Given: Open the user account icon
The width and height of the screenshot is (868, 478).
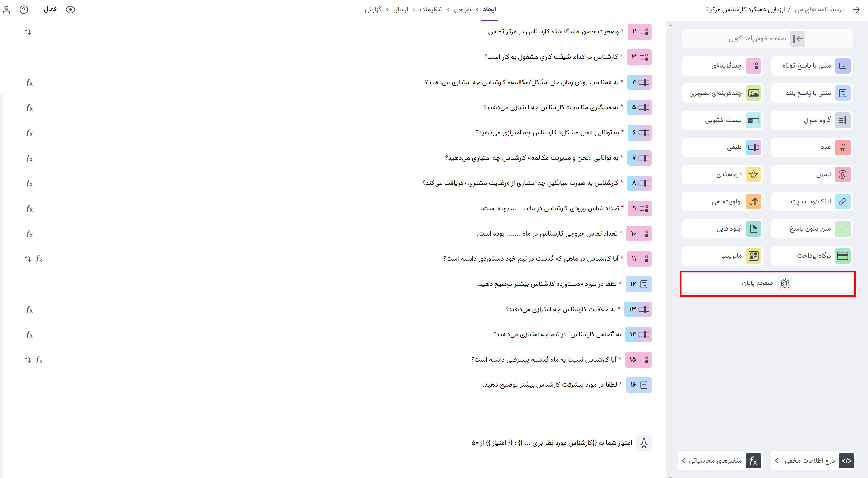Looking at the screenshot, I should pyautogui.click(x=6, y=10).
